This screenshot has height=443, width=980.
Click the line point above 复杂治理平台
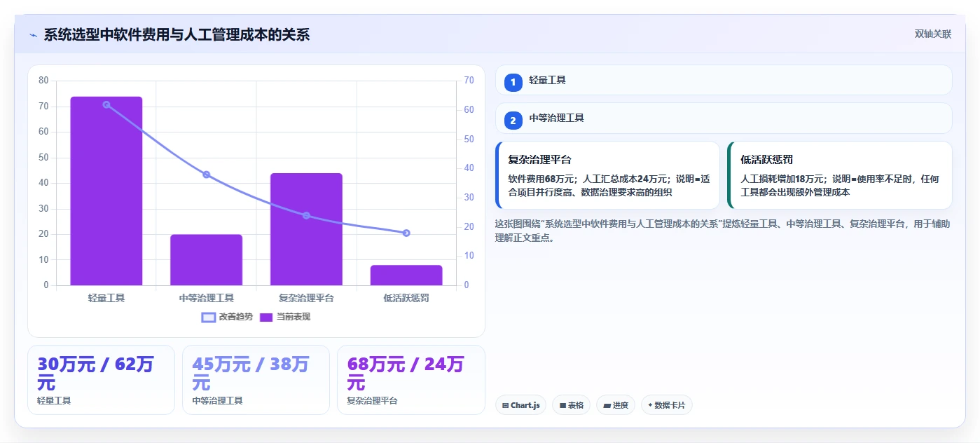[x=306, y=215]
